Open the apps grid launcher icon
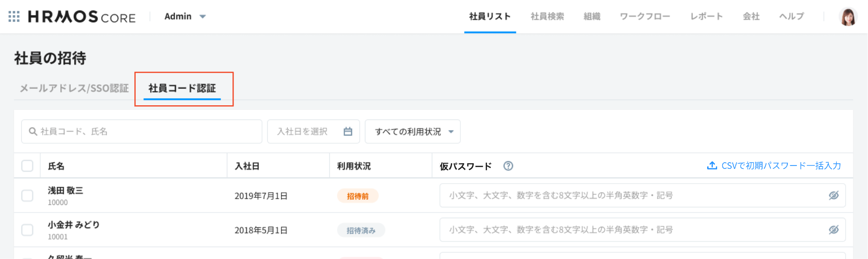Screen dimensions: 868x259 14,17
